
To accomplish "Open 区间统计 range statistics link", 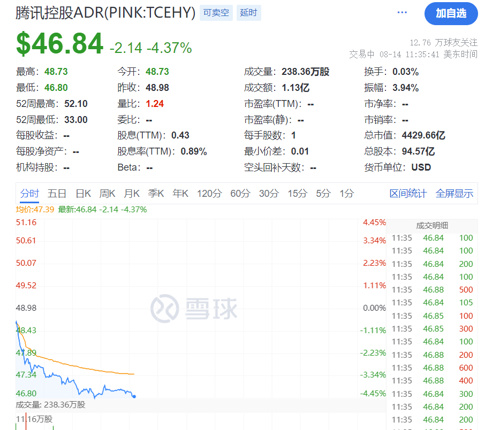I will [x=408, y=193].
